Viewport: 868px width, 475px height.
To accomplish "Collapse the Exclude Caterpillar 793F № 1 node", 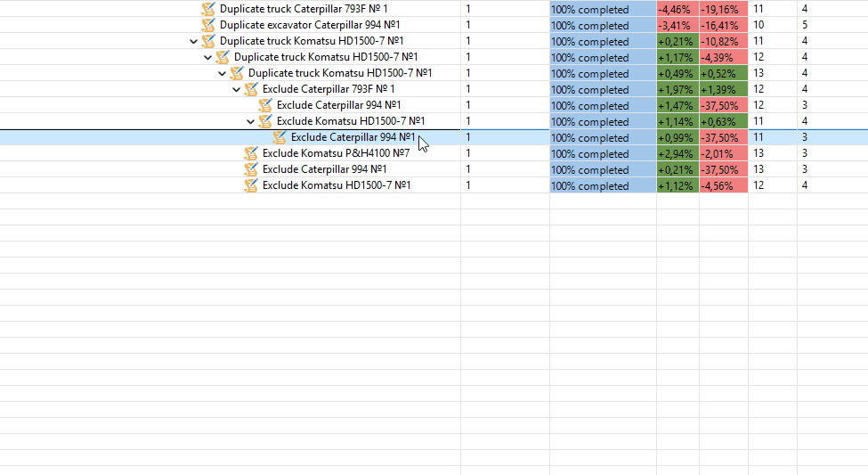I will (237, 90).
